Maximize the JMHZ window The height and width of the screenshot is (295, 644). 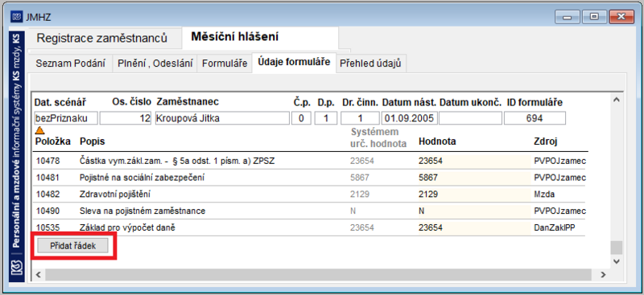pyautogui.click(x=594, y=17)
